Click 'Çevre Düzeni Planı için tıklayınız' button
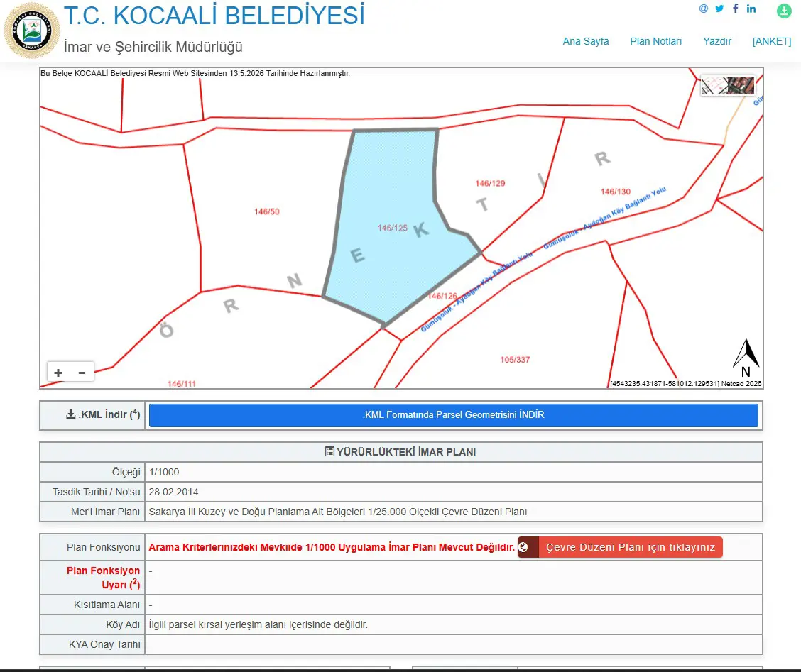This screenshot has width=801, height=672. (620, 547)
